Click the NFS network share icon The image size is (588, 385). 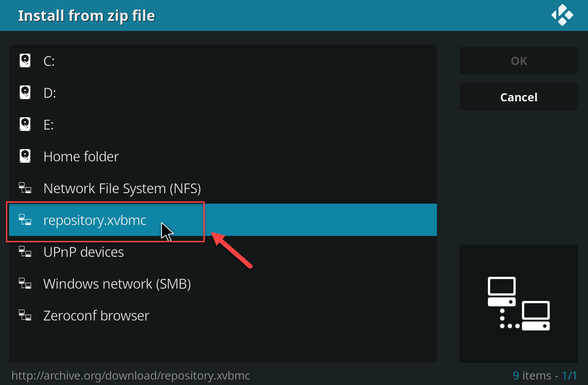(x=25, y=188)
